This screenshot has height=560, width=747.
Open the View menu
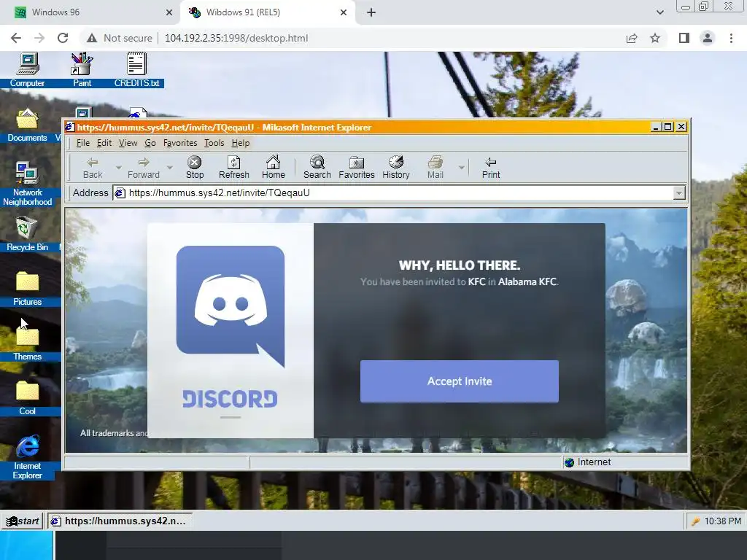click(128, 143)
